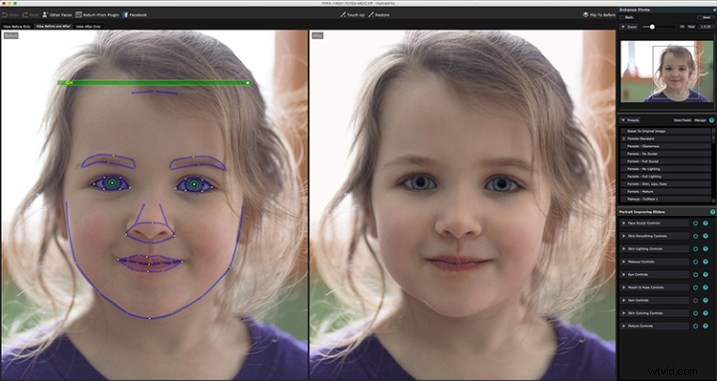Click the Back button
The height and width of the screenshot is (381, 717).
pyautogui.click(x=628, y=17)
